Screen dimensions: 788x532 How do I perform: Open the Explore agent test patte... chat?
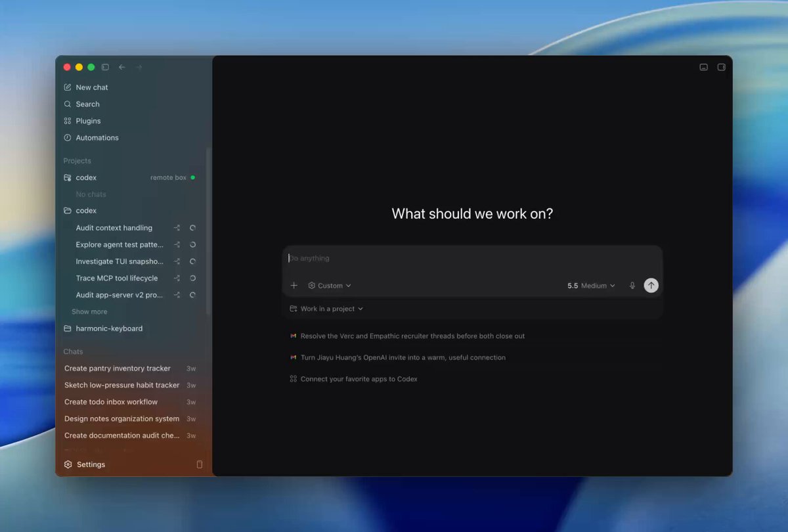coord(120,244)
